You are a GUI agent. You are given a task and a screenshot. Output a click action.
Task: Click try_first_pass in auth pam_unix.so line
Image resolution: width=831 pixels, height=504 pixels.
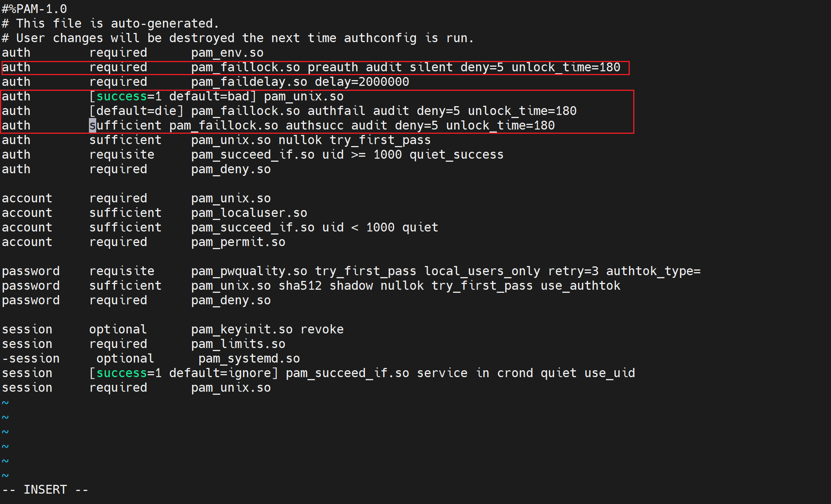pos(380,140)
